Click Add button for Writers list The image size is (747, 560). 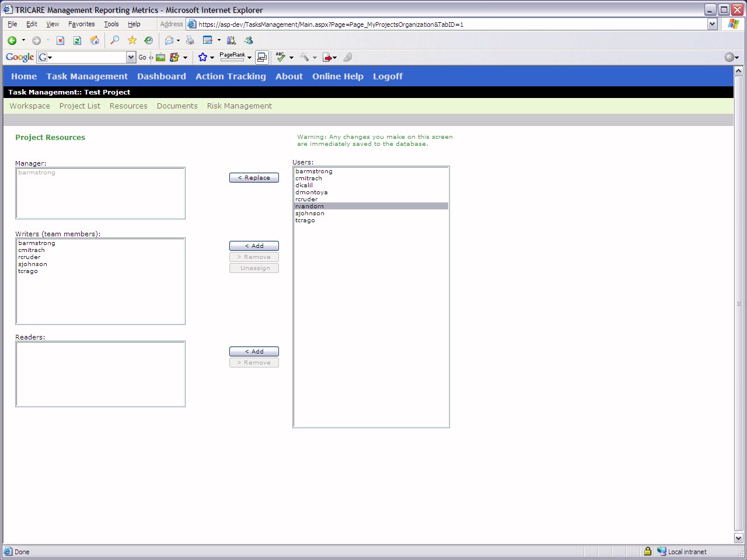[254, 246]
